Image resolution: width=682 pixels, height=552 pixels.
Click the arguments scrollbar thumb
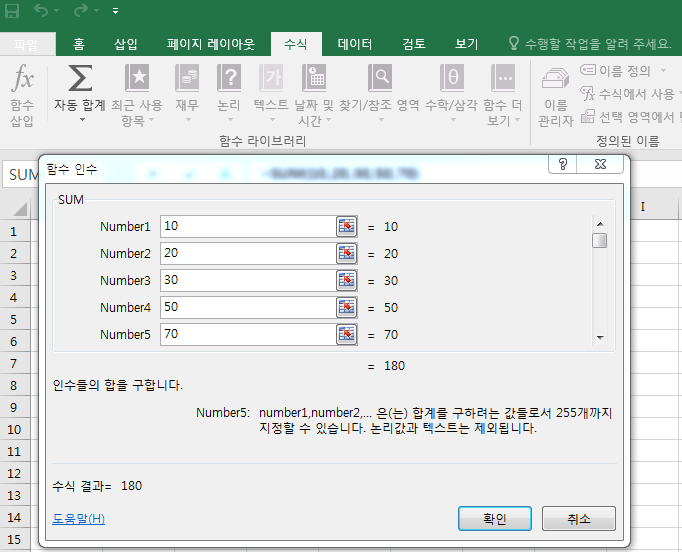pos(599,241)
